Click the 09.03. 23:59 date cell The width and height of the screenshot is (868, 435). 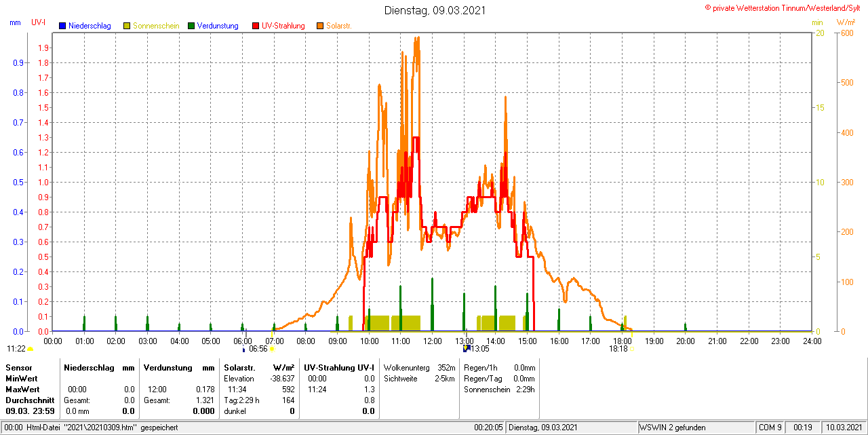point(30,411)
